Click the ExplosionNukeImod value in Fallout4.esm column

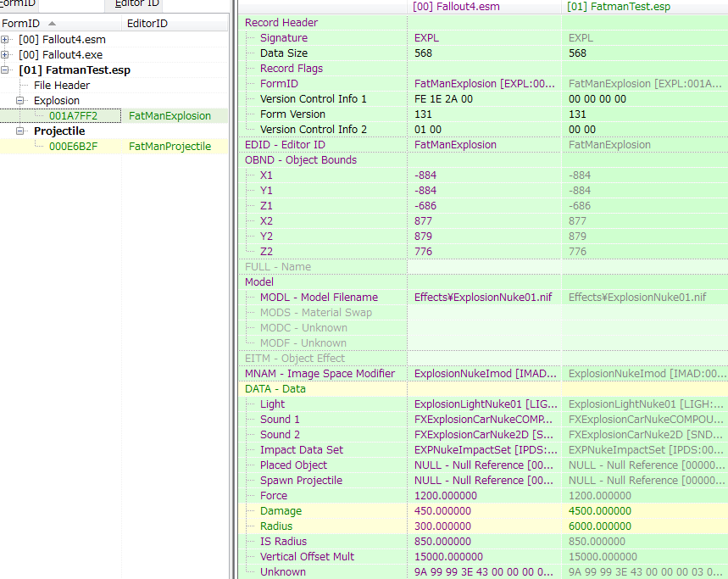point(485,374)
